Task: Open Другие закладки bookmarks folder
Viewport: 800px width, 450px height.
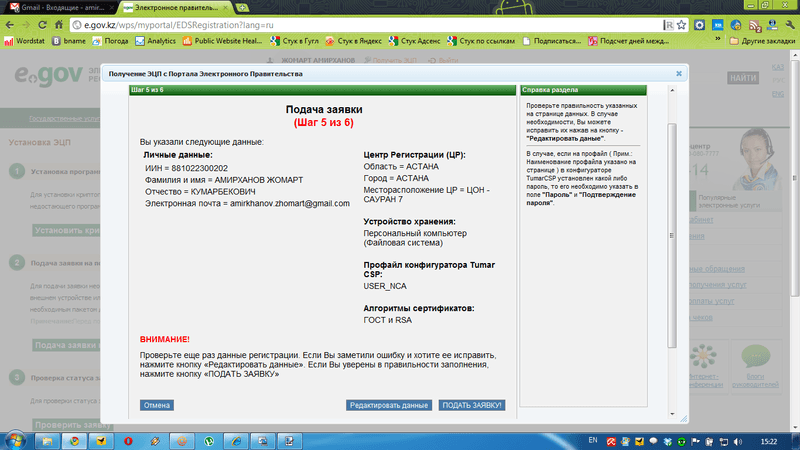Action: click(762, 41)
